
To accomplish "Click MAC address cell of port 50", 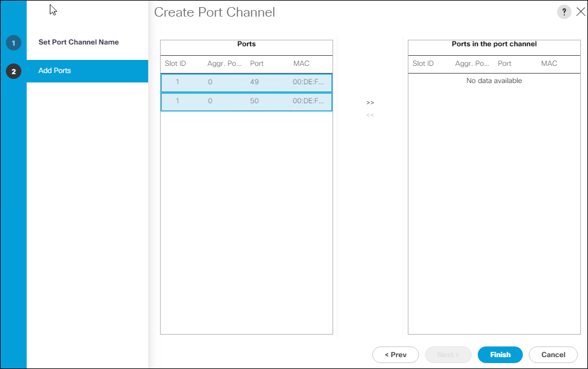I will pos(308,101).
